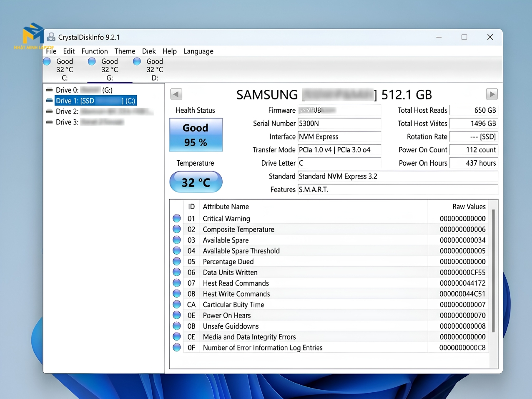Screen dimensions: 532x399
Task: Click status orb of Number of Error Information row
Action: pyautogui.click(x=177, y=348)
